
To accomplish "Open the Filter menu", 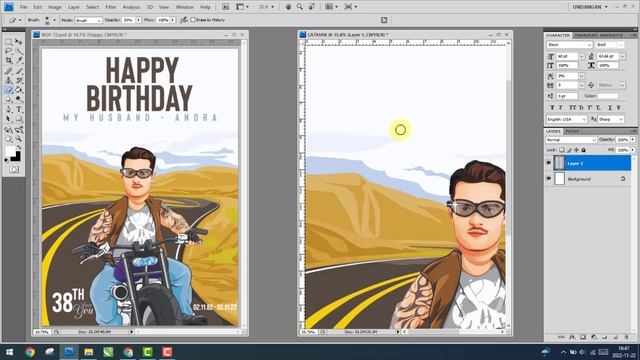I will pyautogui.click(x=111, y=7).
